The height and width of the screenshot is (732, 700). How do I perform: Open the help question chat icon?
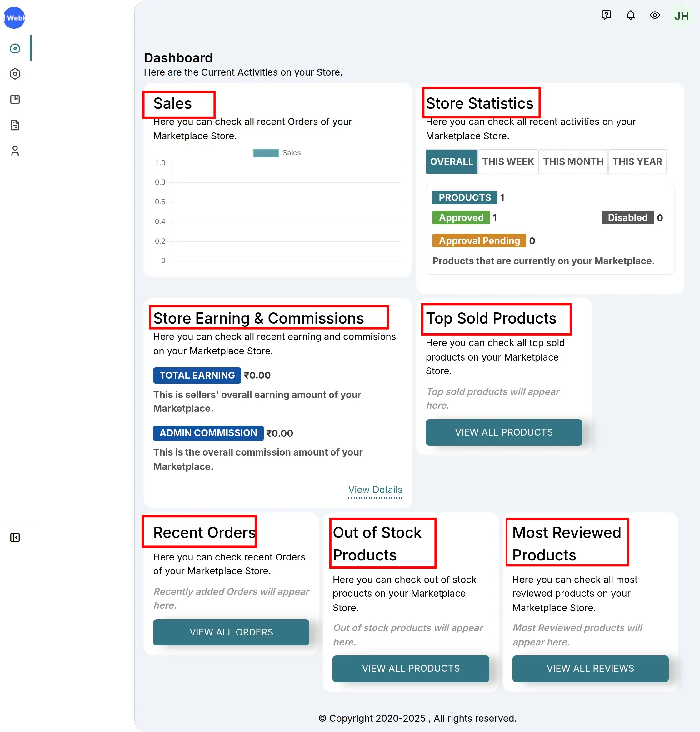point(606,15)
